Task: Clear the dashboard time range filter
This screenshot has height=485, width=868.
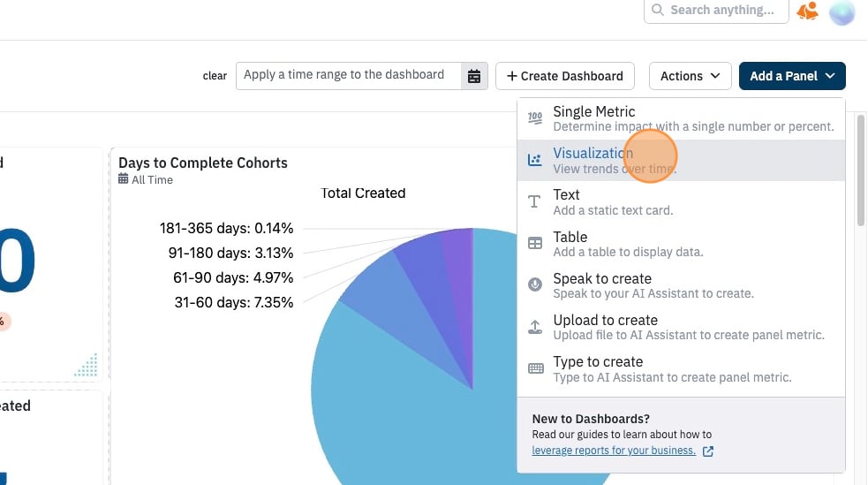Action: coord(215,76)
